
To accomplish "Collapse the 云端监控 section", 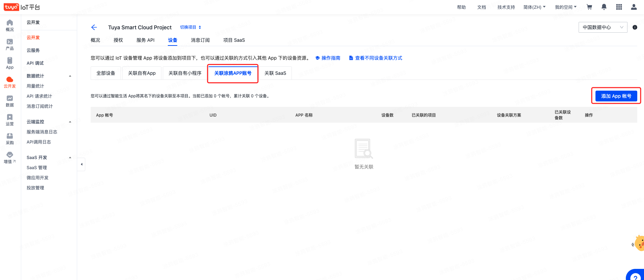I will [x=70, y=122].
